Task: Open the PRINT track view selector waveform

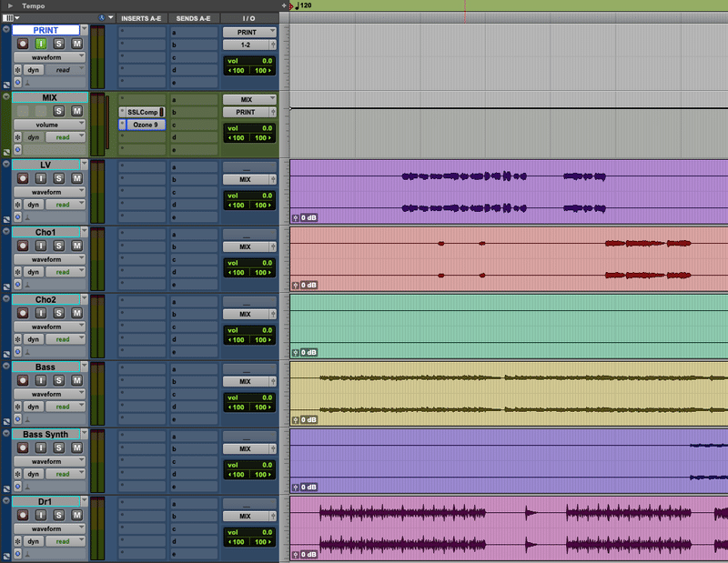Action: tap(49, 57)
